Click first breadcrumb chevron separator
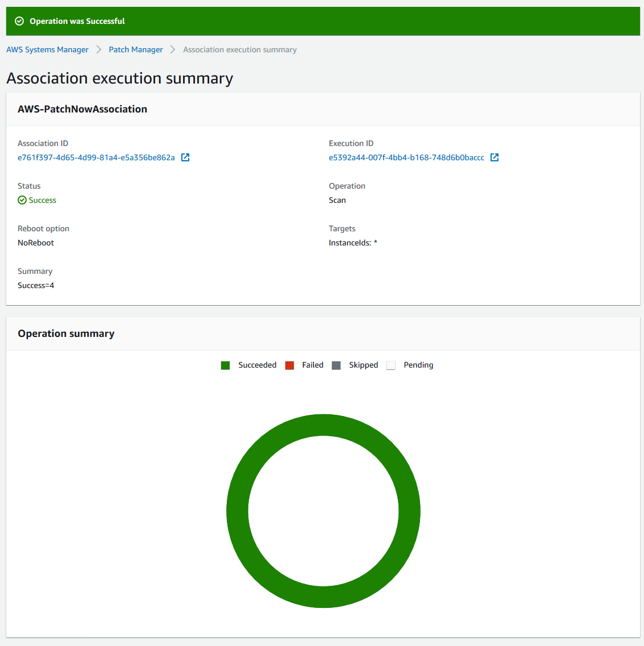Screen dimensions: 644x646 point(98,49)
